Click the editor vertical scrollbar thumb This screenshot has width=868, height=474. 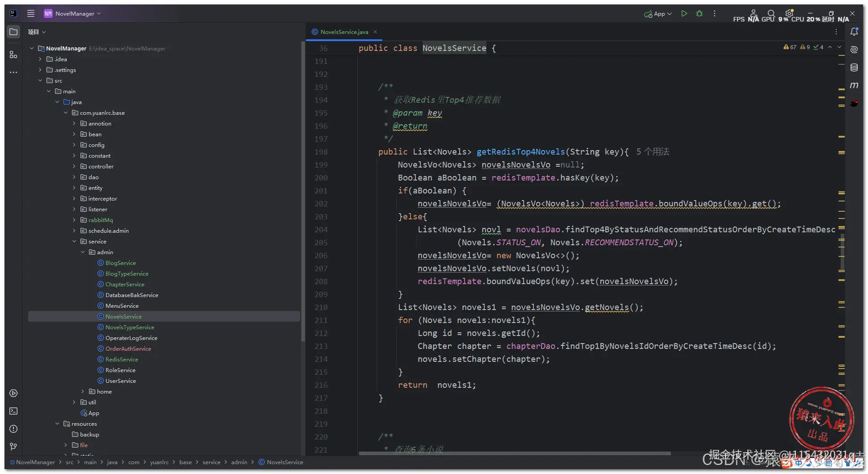tap(843, 252)
